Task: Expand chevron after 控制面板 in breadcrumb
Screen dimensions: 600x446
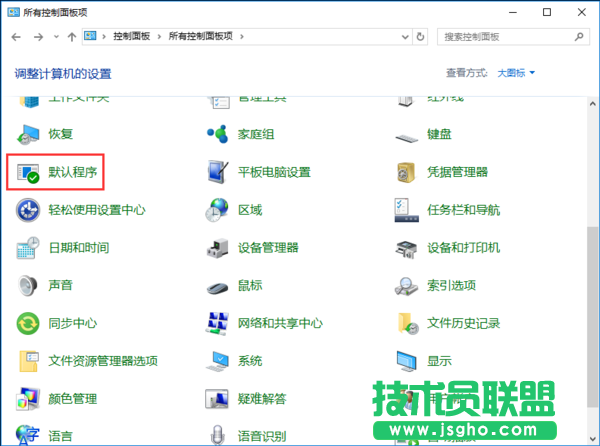Action: (159, 37)
